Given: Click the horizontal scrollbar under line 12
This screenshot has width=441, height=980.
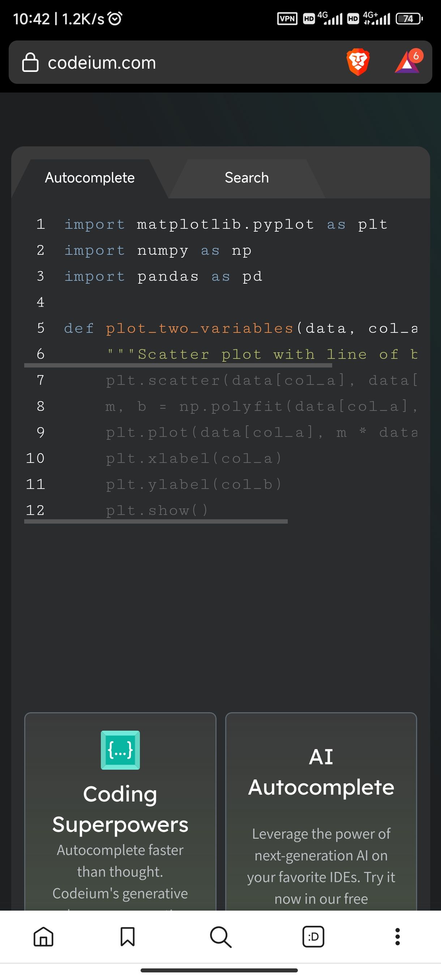Looking at the screenshot, I should [x=156, y=521].
